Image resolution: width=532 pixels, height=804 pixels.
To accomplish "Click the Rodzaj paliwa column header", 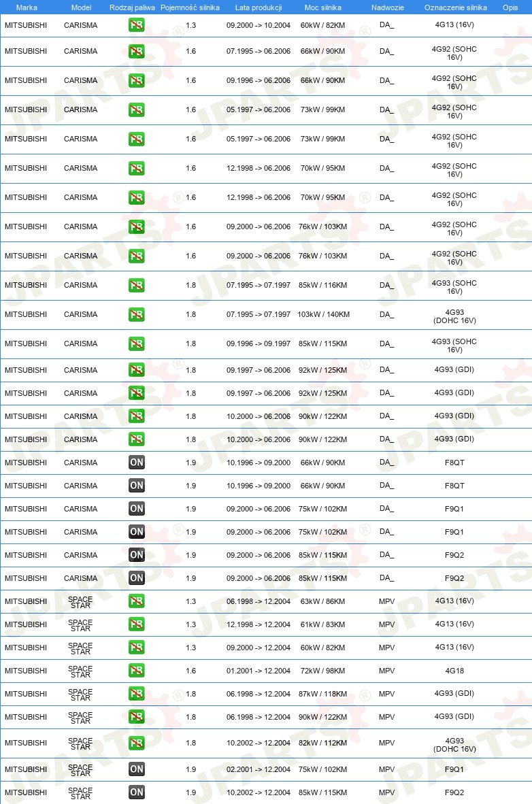I will coord(132,7).
